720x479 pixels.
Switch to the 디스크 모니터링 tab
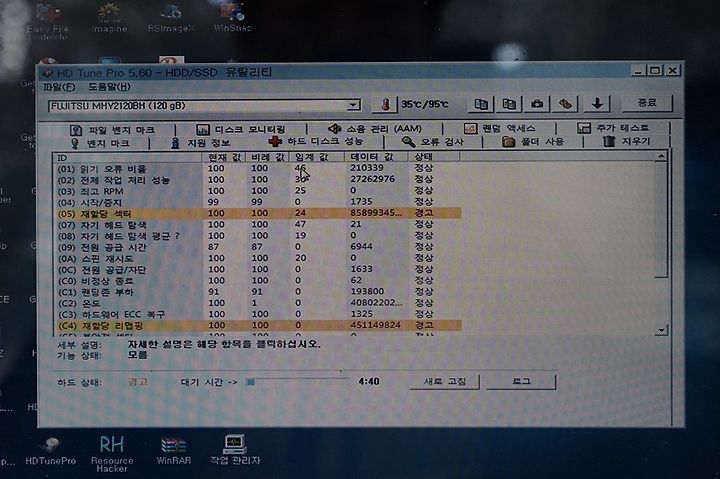[241, 130]
